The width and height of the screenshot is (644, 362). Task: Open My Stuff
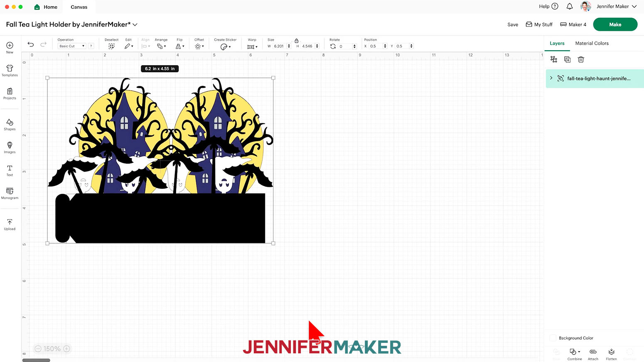tap(539, 24)
